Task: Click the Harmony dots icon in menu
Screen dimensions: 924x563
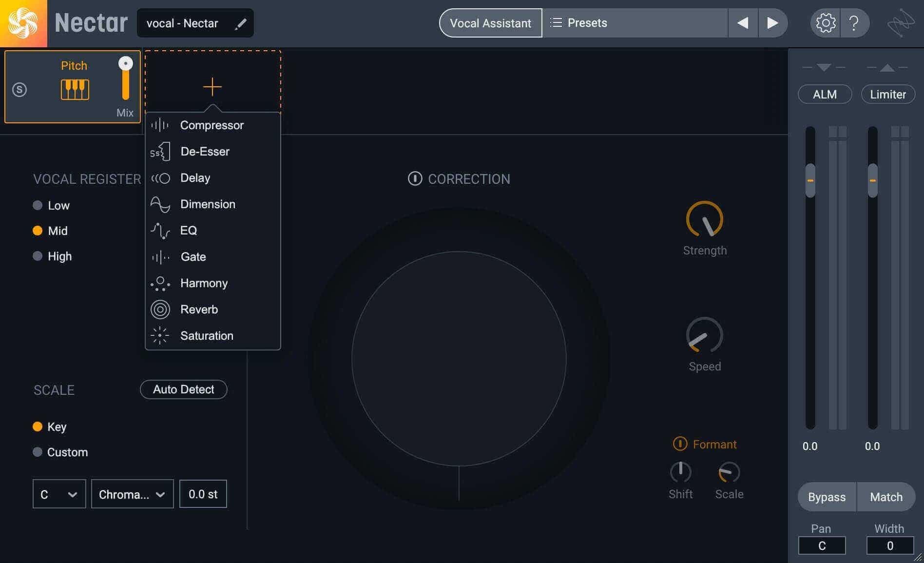Action: click(160, 283)
